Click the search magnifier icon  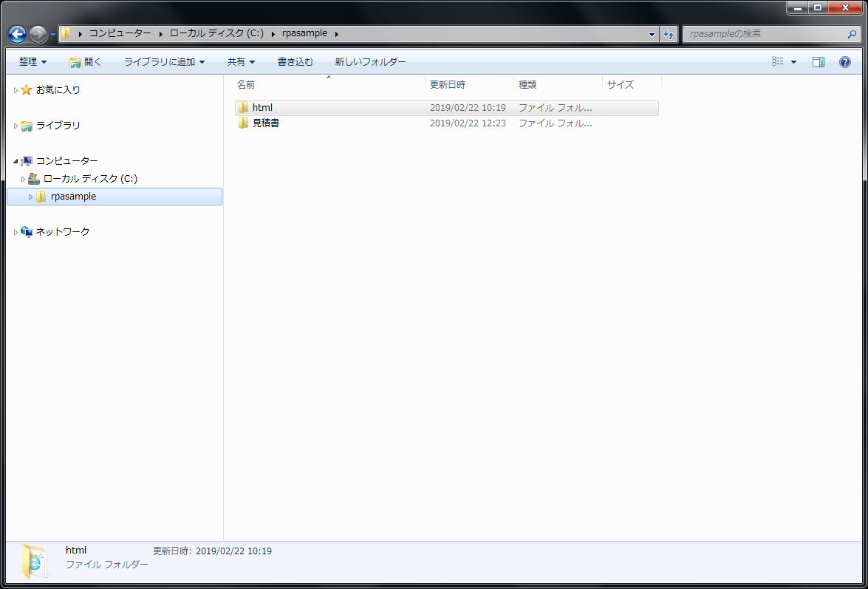[852, 34]
